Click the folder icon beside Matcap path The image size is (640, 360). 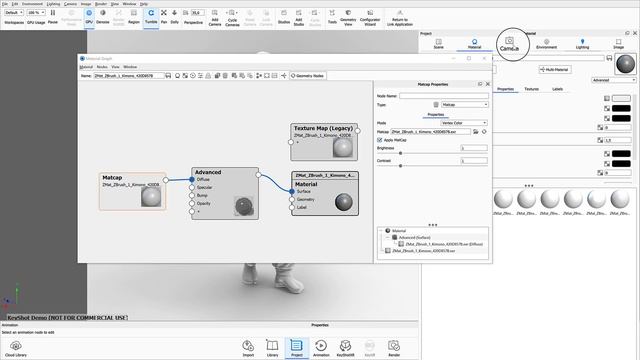tap(476, 132)
